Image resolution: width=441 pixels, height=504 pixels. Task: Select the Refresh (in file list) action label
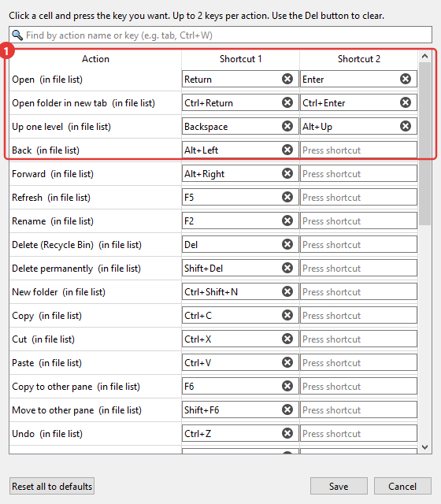(51, 198)
